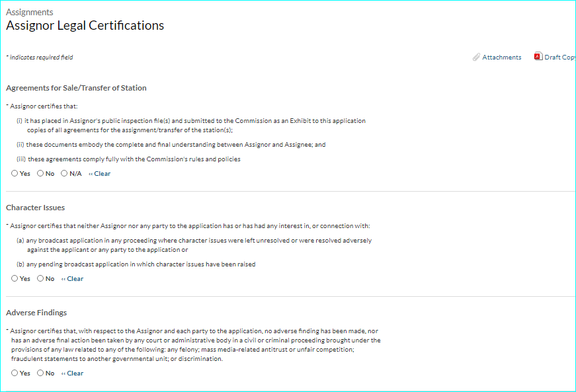Image resolution: width=576 pixels, height=392 pixels.
Task: Select Yes for Agreements for Sale/Transfer certification
Action: [15, 174]
